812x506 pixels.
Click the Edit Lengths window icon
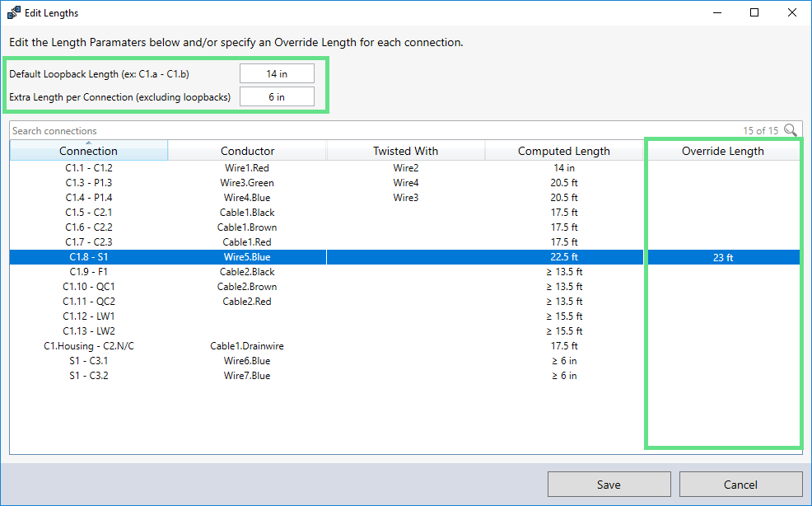pyautogui.click(x=13, y=13)
